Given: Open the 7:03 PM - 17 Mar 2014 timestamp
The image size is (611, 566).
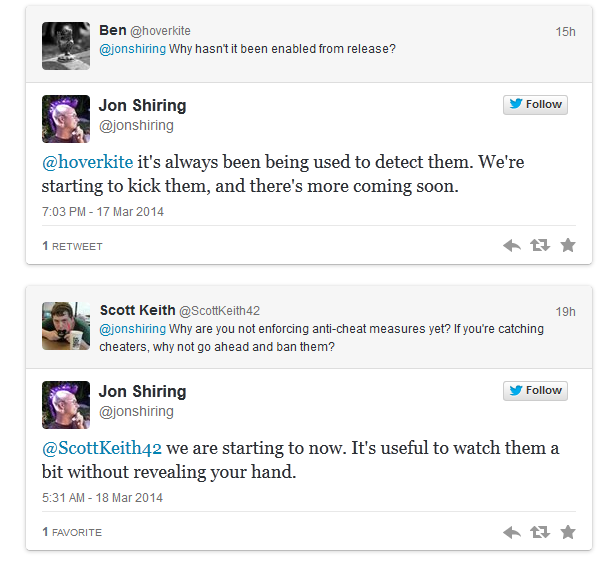Looking at the screenshot, I should [102, 212].
